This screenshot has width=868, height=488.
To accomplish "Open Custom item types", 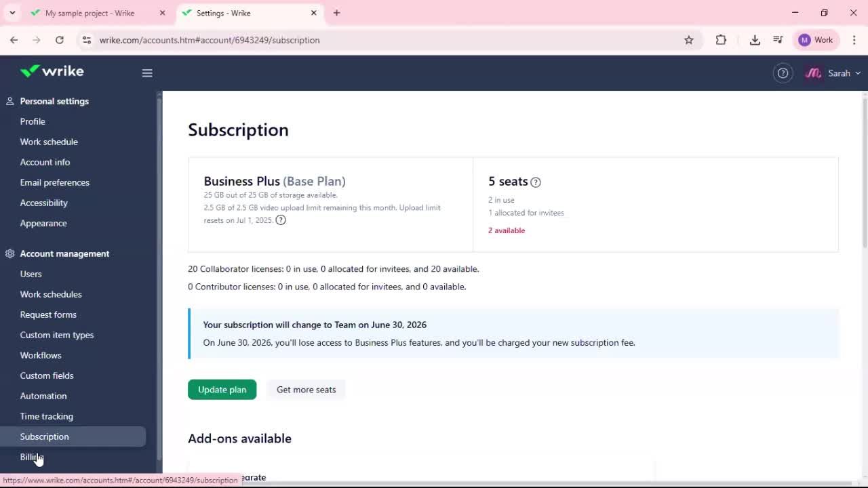I will 57,335.
